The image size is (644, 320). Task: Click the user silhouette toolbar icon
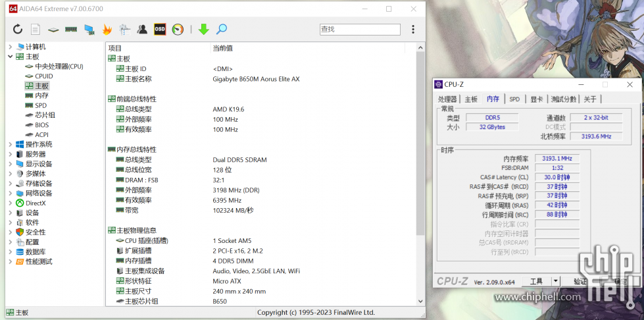point(143,29)
